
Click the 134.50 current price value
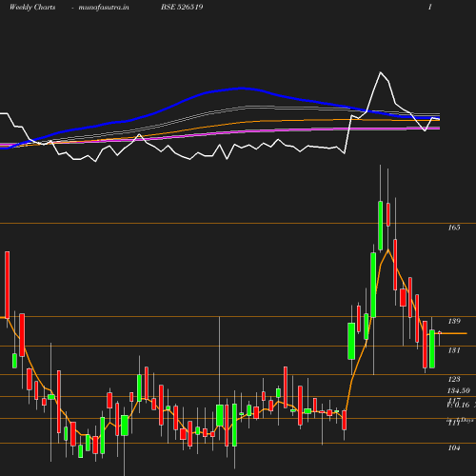[x=458, y=390]
